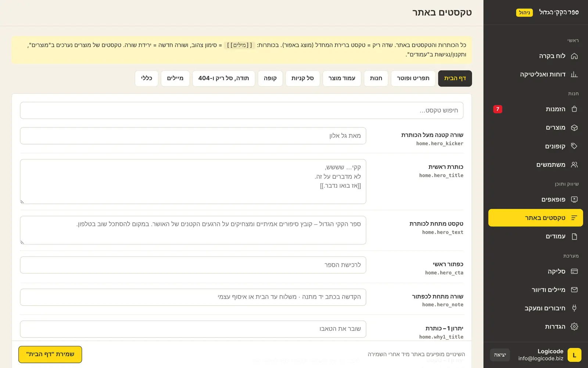This screenshot has width=588, height=368.
Task: Click the יציאה logout button
Action: point(500,355)
